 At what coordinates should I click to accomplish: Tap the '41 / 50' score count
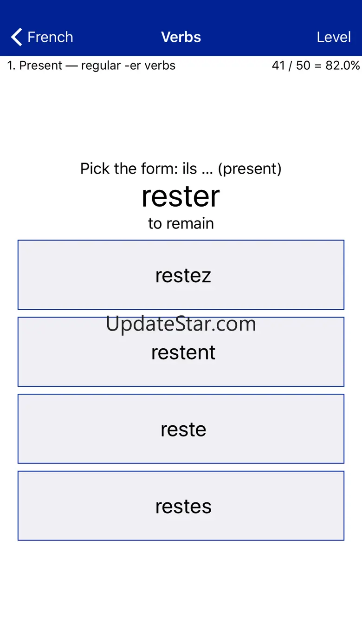(291, 65)
